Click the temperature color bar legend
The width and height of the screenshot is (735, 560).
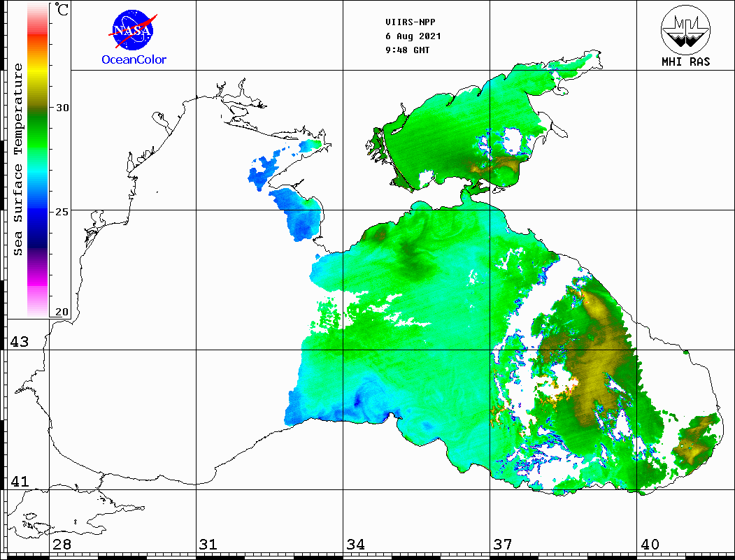coord(38,160)
